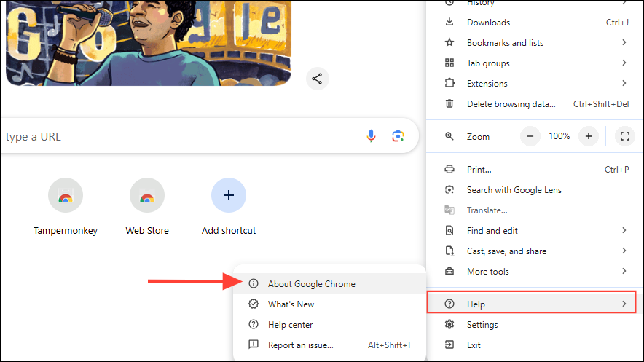Open the Web Store shortcut

(147, 207)
